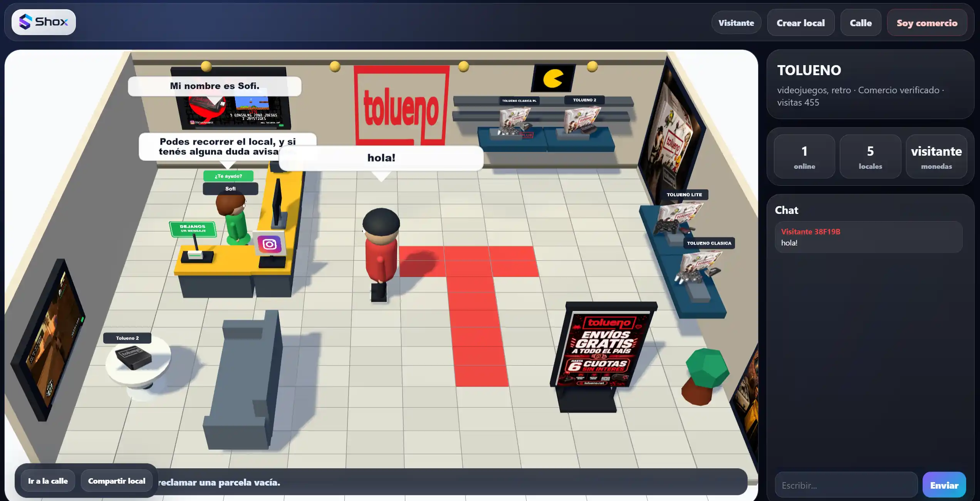Click the "hola!" message in the chat panel
Image resolution: width=980 pixels, height=501 pixels.
coord(789,243)
